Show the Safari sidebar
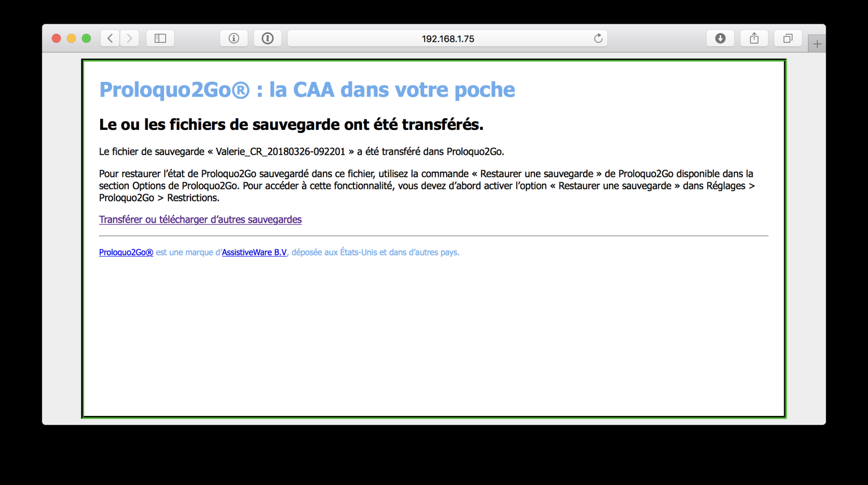Viewport: 868px width, 485px height. click(x=160, y=38)
